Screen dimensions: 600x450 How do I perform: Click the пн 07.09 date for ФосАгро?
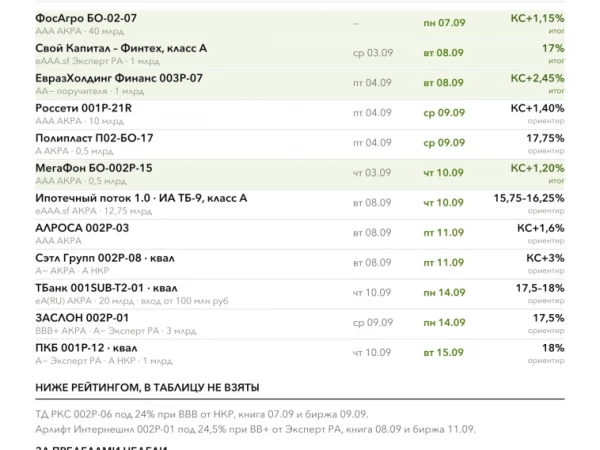[x=444, y=23]
